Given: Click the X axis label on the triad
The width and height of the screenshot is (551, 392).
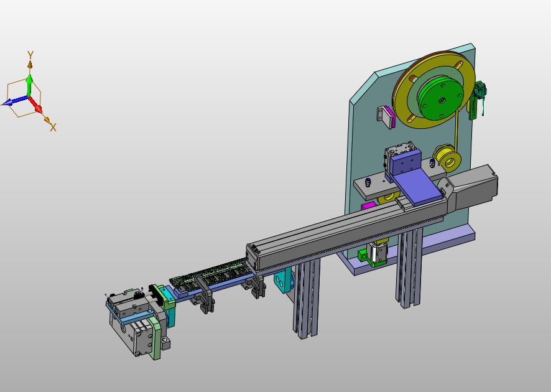Looking at the screenshot, I should tap(53, 128).
